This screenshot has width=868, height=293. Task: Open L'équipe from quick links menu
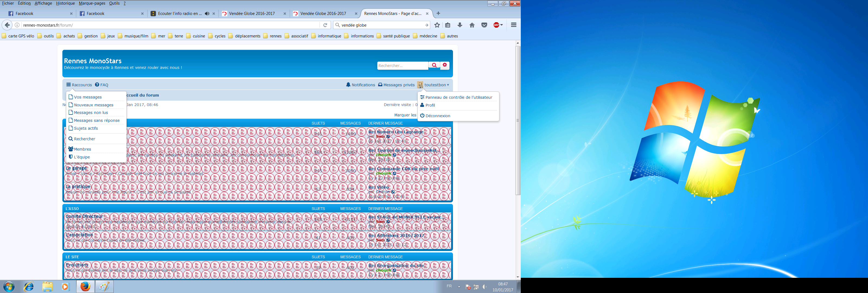(79, 157)
